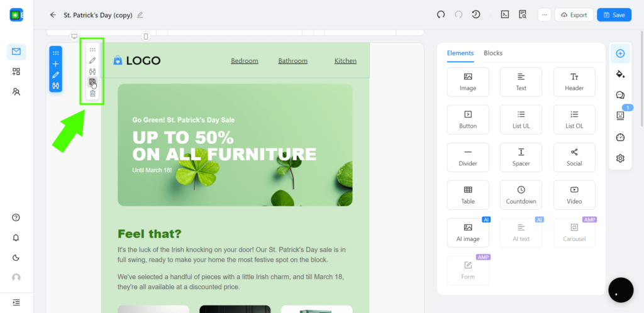Open the modules grid icon in left sidebar

(16, 72)
